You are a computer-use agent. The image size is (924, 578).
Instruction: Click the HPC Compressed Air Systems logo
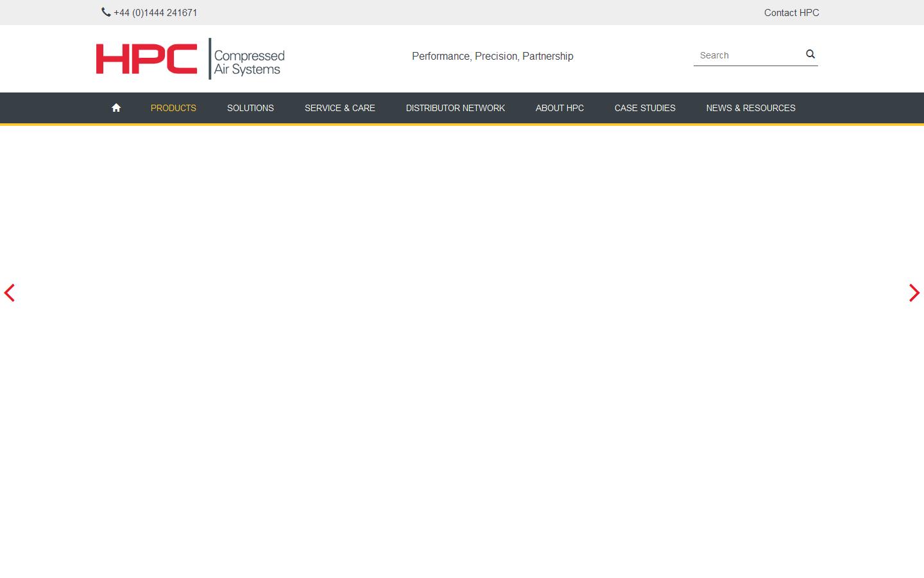point(189,58)
